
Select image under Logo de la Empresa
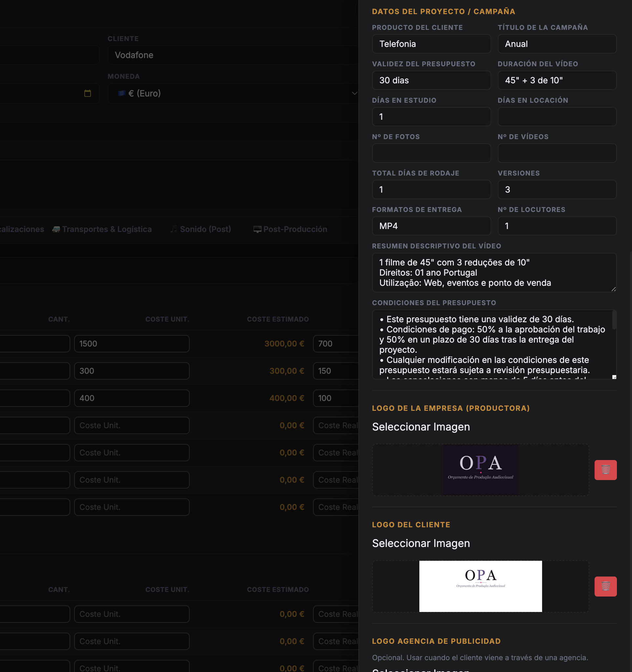point(421,427)
